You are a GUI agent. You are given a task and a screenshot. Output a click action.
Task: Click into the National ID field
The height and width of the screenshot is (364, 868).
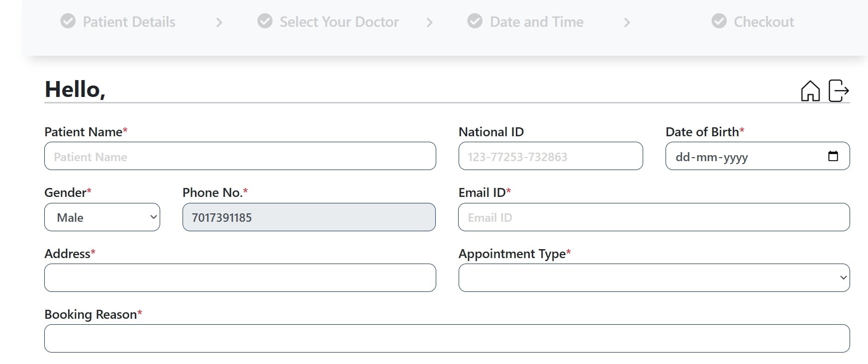point(550,156)
